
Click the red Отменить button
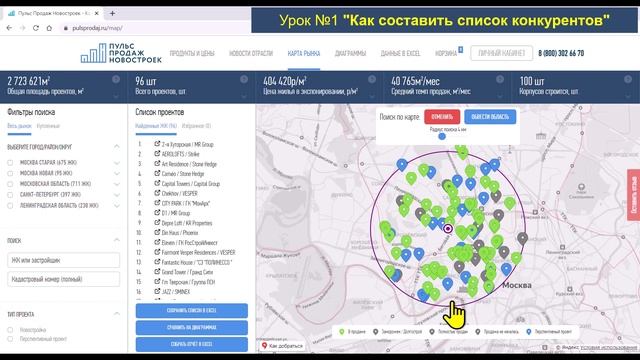(x=442, y=117)
